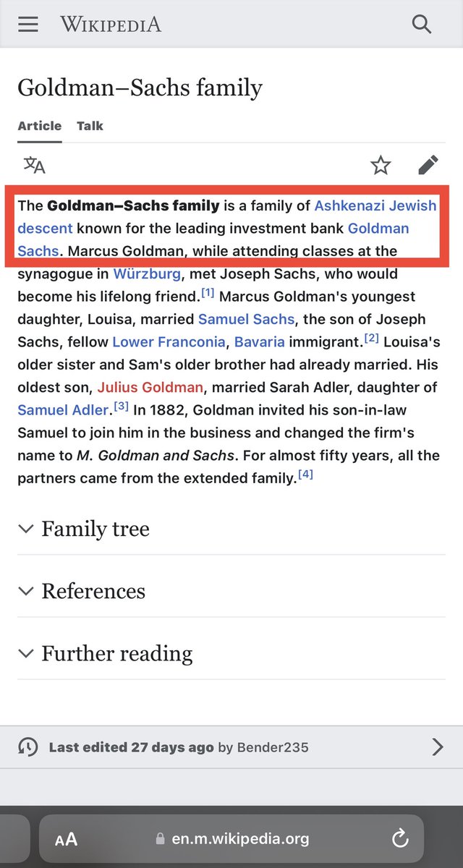
Task: Open the language selection icon
Action: coord(34,165)
